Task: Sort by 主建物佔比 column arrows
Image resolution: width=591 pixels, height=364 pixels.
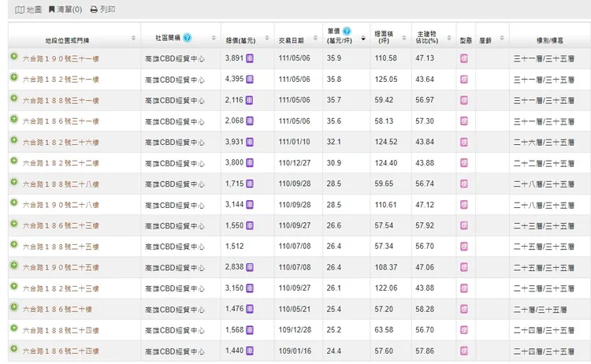Action: click(x=449, y=38)
